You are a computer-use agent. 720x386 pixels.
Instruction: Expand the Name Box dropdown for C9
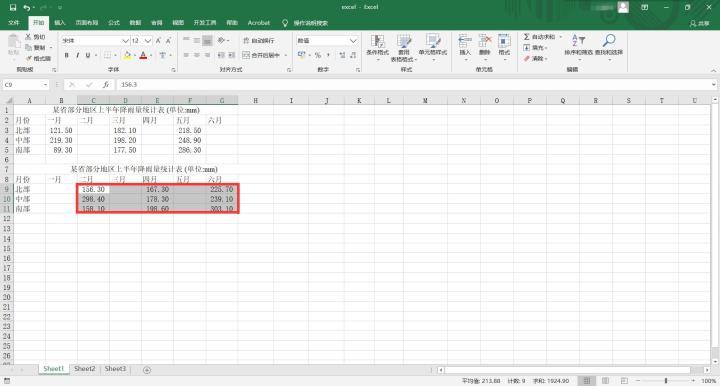click(x=45, y=85)
